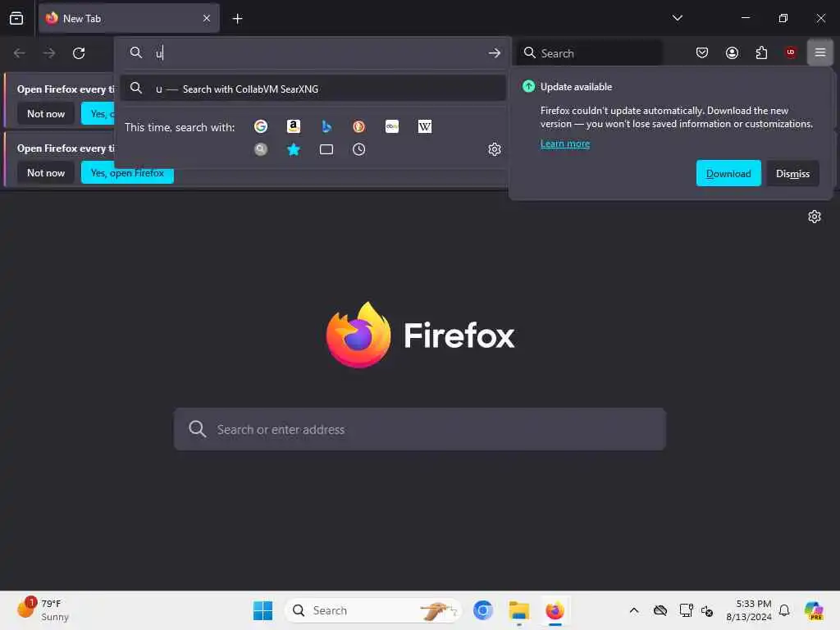Open the Extensions puzzle icon

[761, 52]
